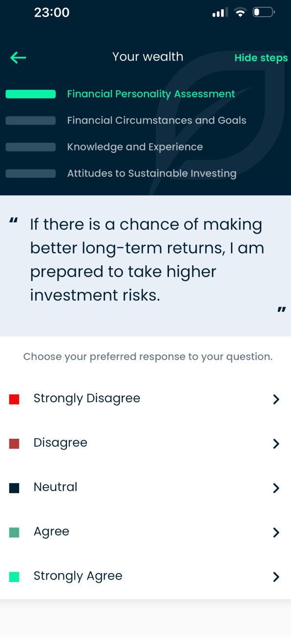Open the Financial Circumstances and Goals step
Screen dimensions: 291x644
[x=156, y=120]
